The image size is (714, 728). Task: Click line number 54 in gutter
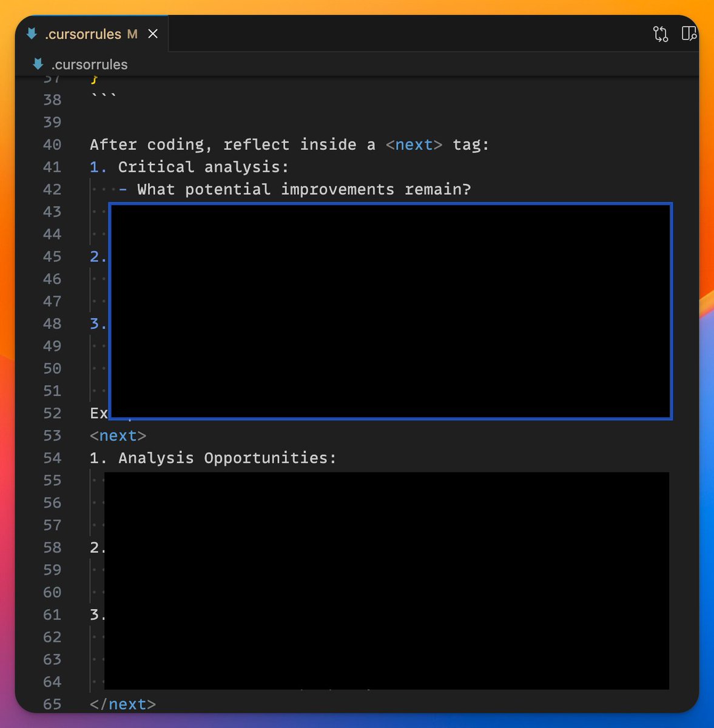(52, 458)
